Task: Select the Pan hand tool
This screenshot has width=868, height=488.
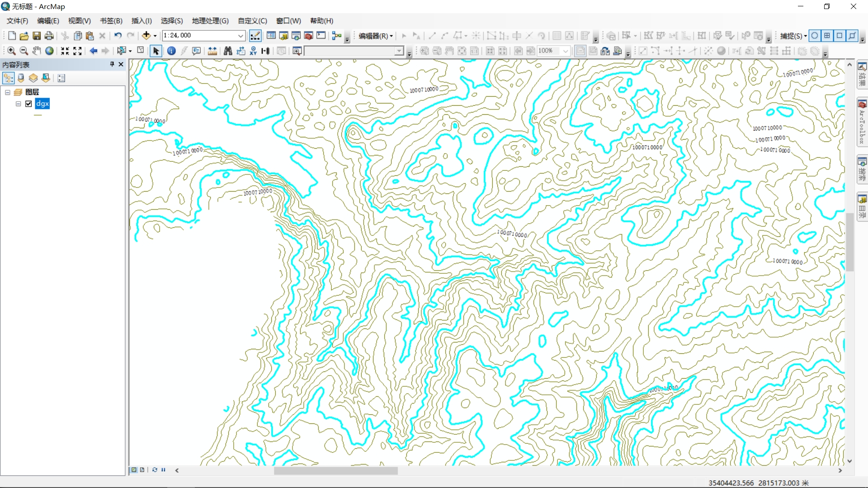Action: click(37, 51)
